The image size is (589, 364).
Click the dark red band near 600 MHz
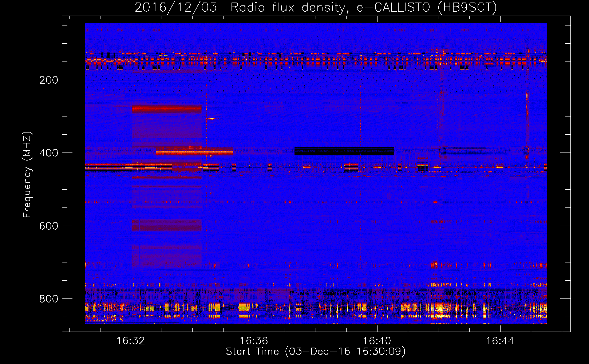[x=167, y=225]
